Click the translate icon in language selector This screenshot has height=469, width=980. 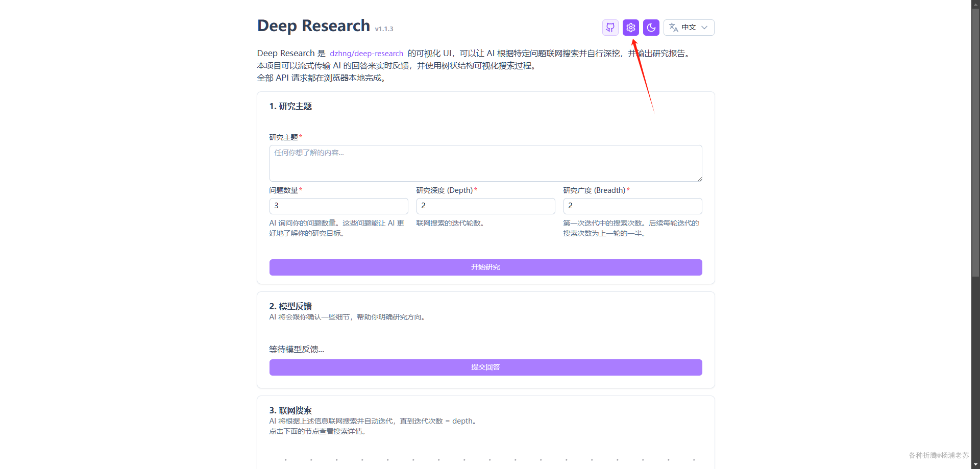click(x=674, y=28)
